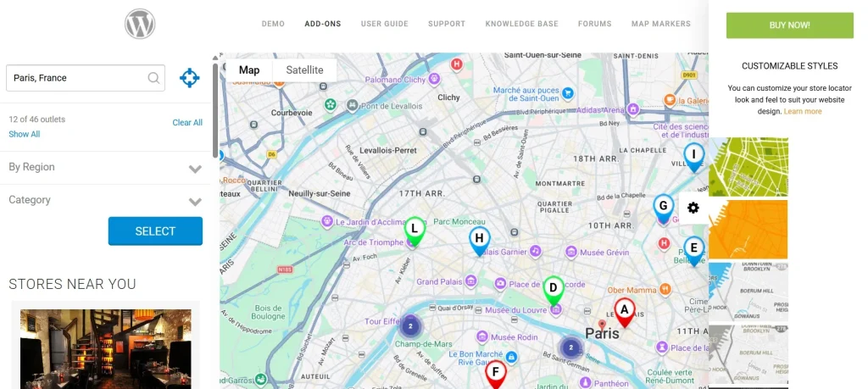Screen dimensions: 868x389
Task: Choose the dark gray Brooklyn map style
Action: 748,354
